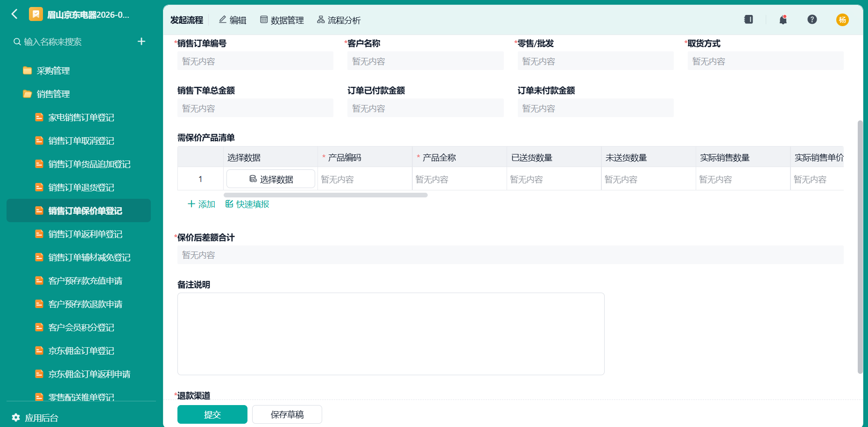The height and width of the screenshot is (427, 868).
Task: Click form icon beside 客户会员积分登记
Action: click(39, 327)
